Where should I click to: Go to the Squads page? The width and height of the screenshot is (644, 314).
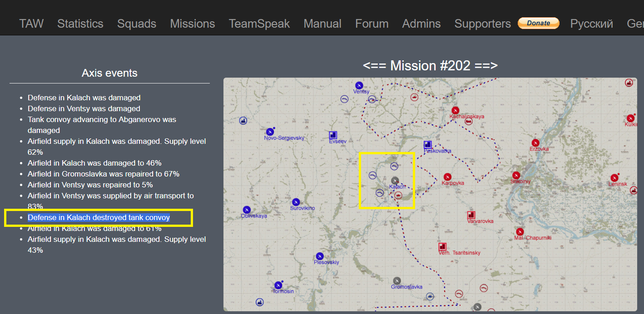pyautogui.click(x=137, y=24)
